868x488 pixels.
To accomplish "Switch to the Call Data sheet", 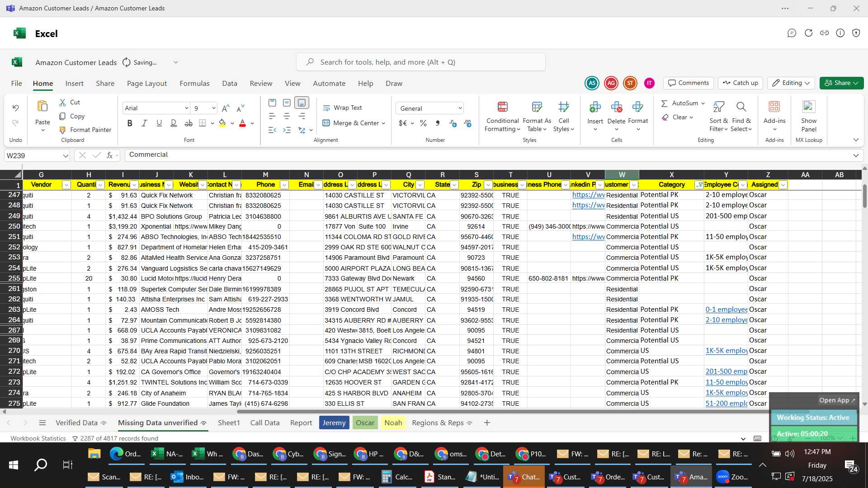I will pos(265,423).
